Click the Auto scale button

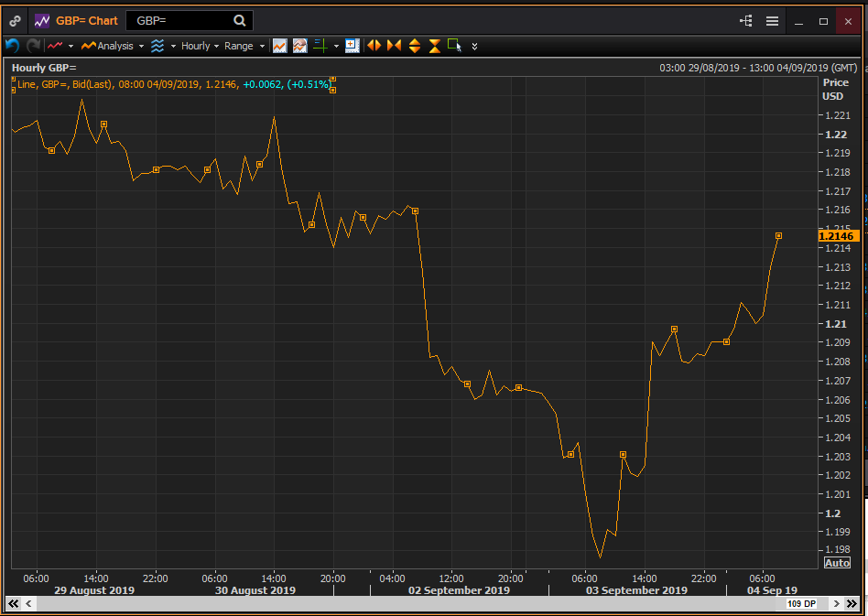[837, 563]
